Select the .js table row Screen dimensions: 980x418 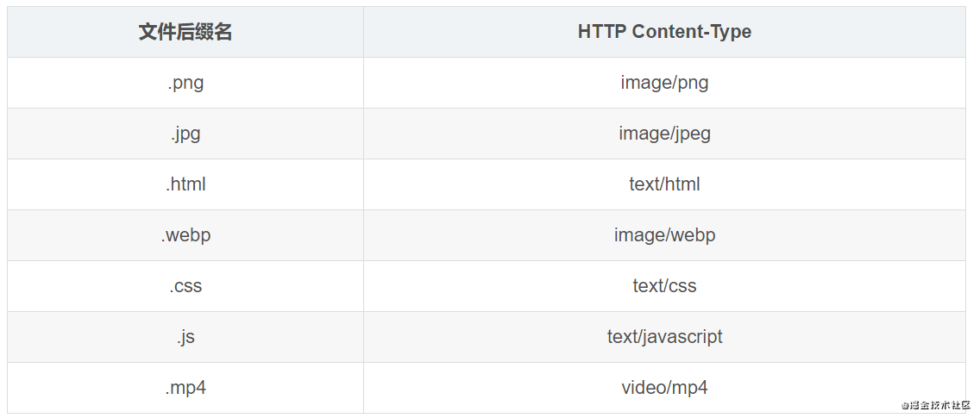point(487,337)
